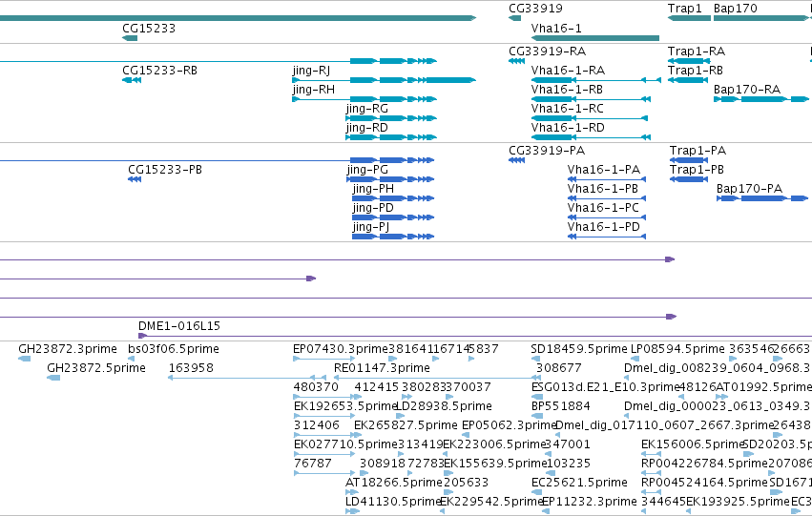The image size is (812, 516).
Task: Click the AT18266.5prime EST label
Action: click(x=393, y=483)
